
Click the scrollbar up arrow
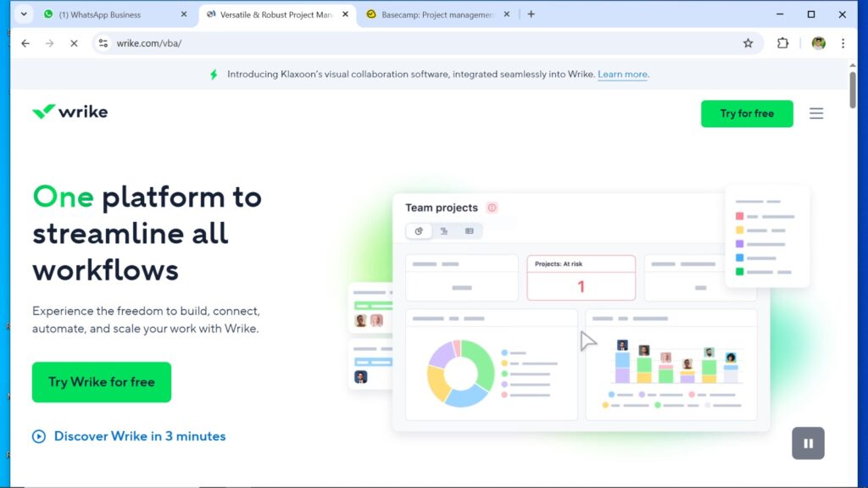point(853,65)
